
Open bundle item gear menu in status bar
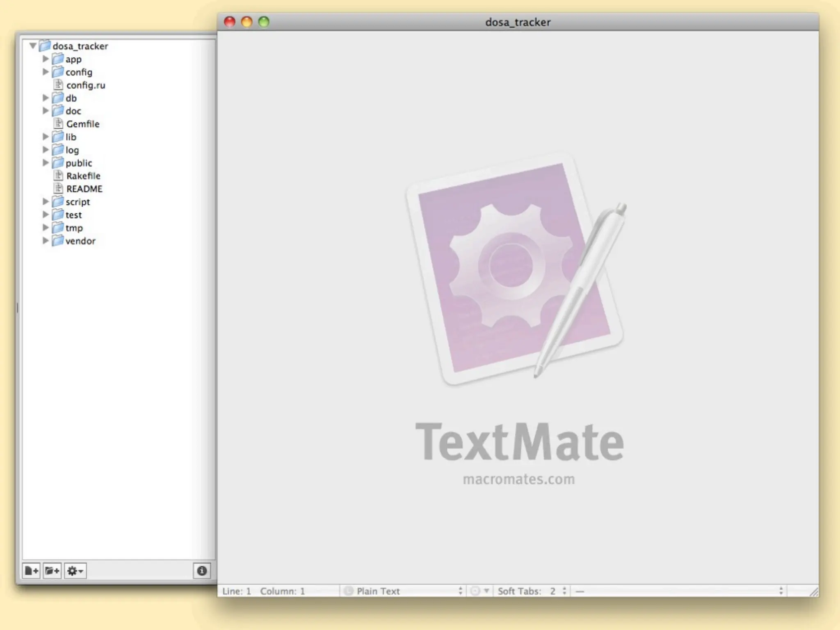click(x=479, y=591)
